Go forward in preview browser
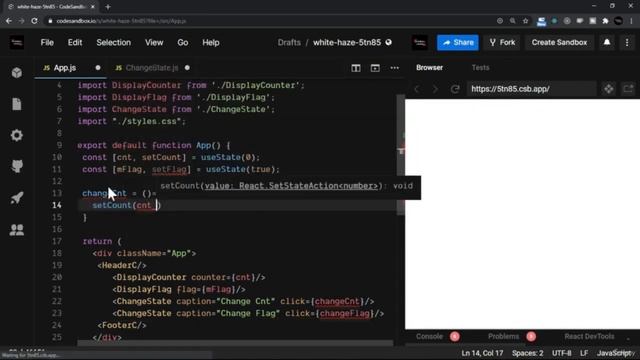Viewport: 640px width, 360px height. pos(435,89)
